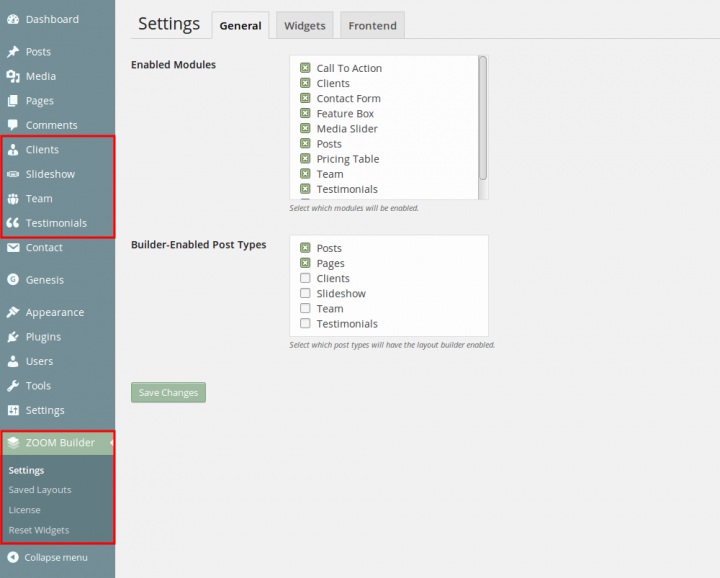Uncheck the Contact Form module
720x578 pixels.
coord(305,98)
